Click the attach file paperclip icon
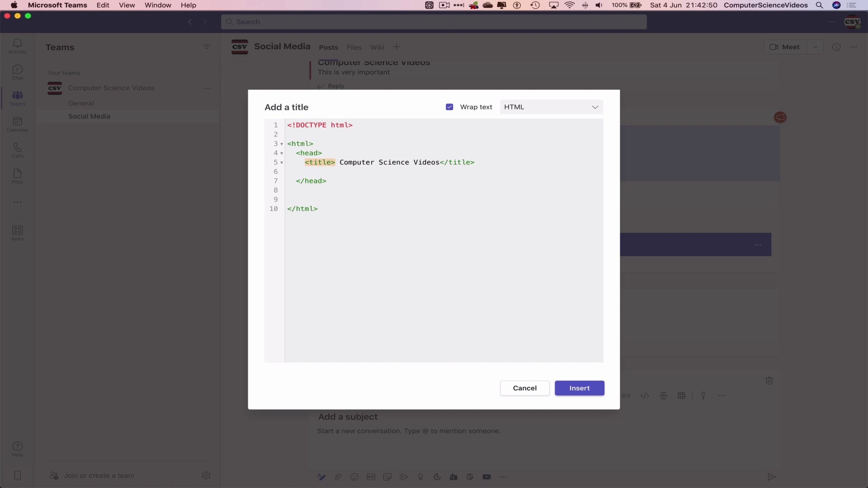Screen dimensions: 868x488 [x=338, y=477]
